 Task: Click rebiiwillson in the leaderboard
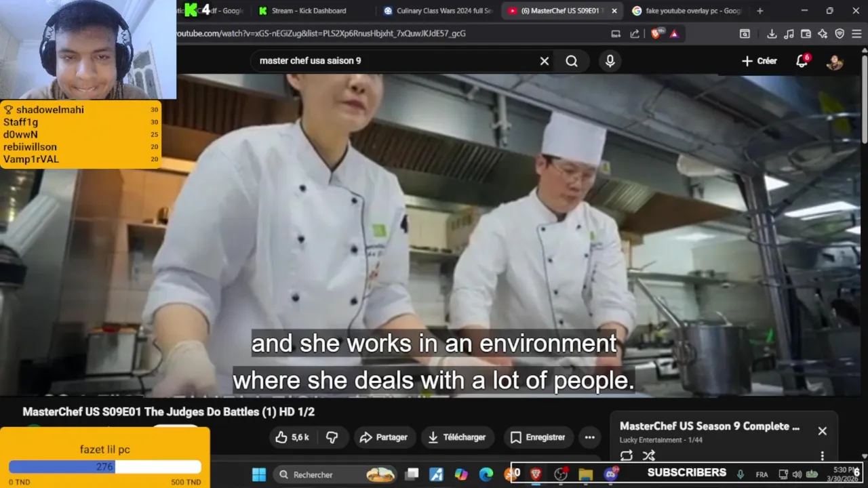[x=30, y=147]
